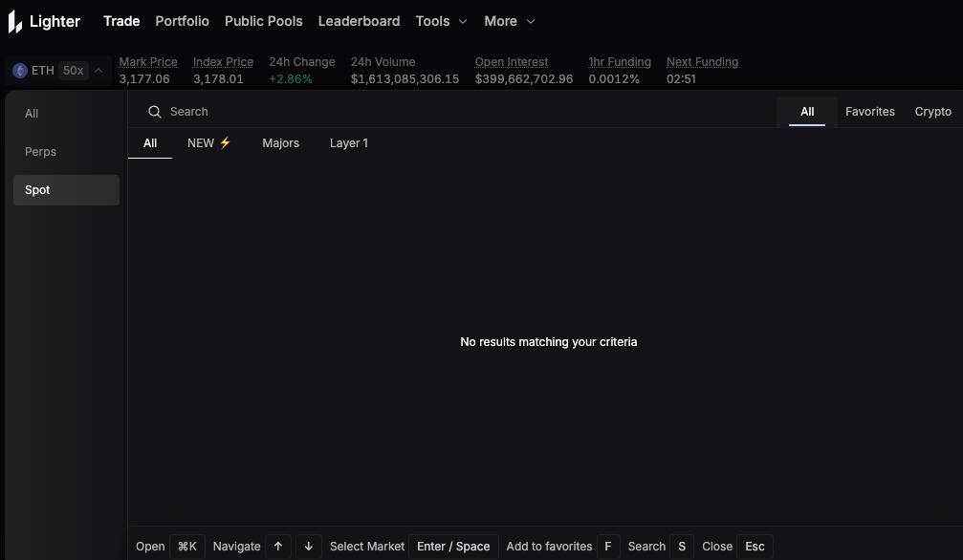Open the Leaderboard page
The height and width of the screenshot is (560, 963).
[x=359, y=21]
